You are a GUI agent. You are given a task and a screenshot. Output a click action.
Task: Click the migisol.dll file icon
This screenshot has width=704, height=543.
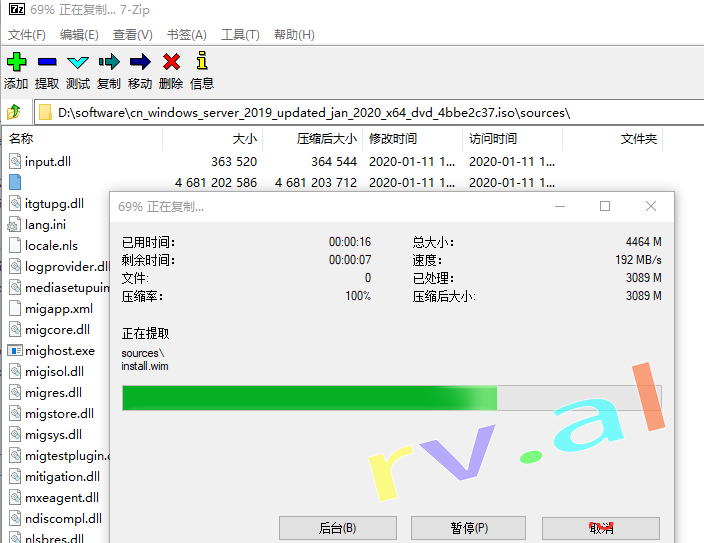point(15,371)
